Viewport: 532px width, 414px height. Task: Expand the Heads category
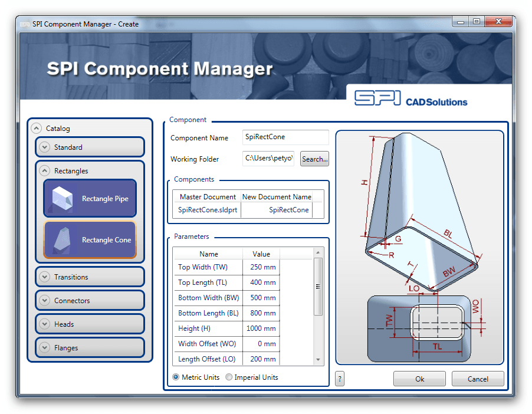click(44, 324)
